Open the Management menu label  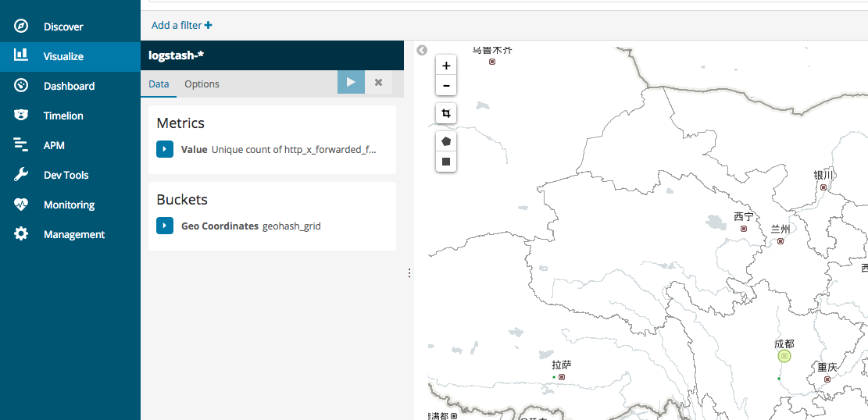click(74, 234)
